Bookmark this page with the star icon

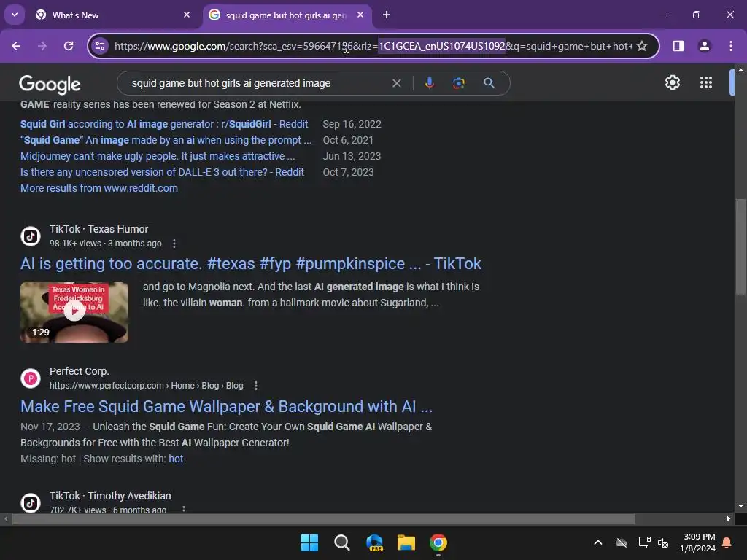pos(642,46)
